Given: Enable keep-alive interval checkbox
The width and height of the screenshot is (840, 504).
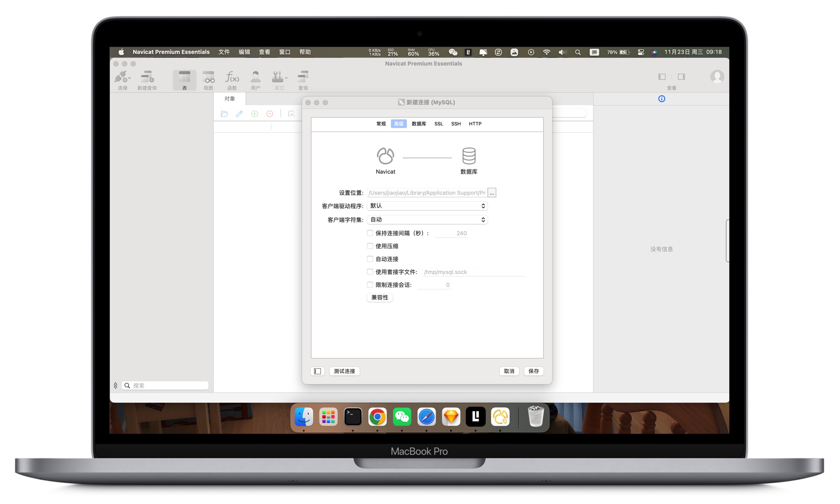Looking at the screenshot, I should tap(370, 233).
